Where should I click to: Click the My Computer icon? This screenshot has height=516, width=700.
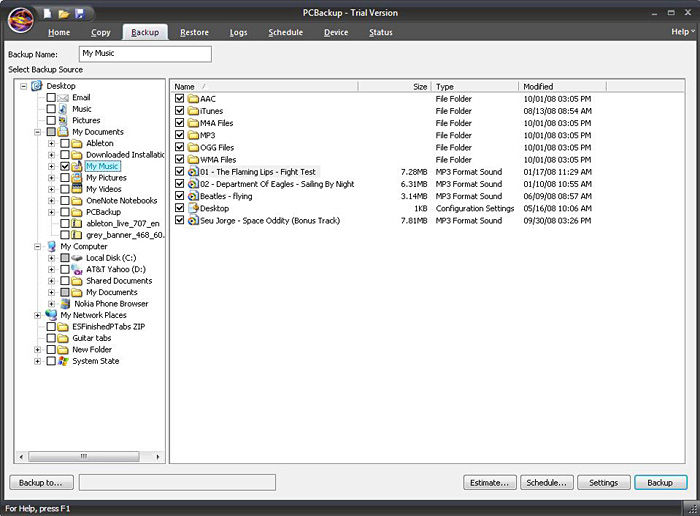click(52, 246)
